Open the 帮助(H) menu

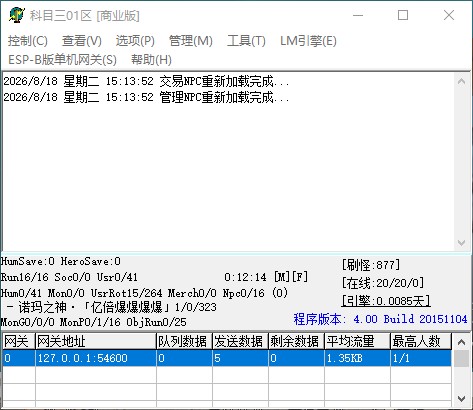151,60
